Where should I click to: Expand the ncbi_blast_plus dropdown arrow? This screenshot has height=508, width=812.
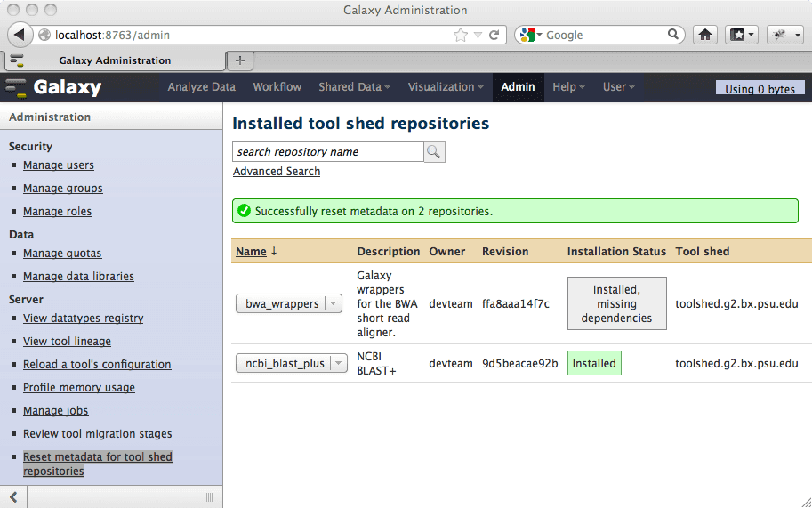339,363
